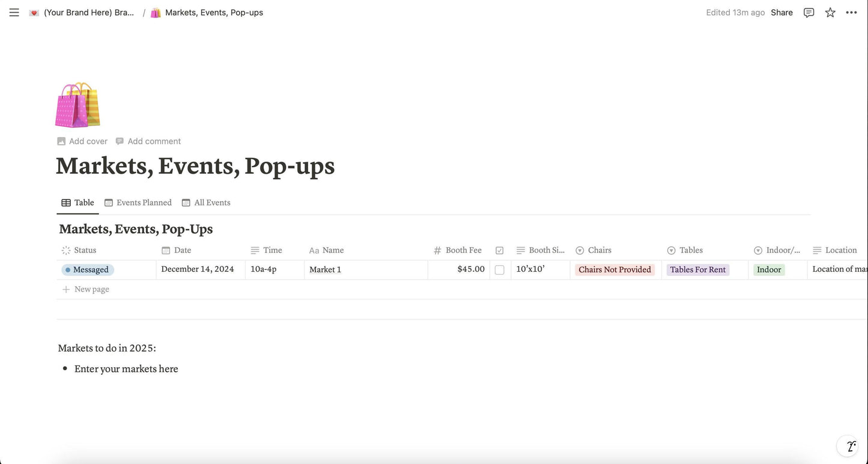Switch to the All Events view

(x=213, y=203)
